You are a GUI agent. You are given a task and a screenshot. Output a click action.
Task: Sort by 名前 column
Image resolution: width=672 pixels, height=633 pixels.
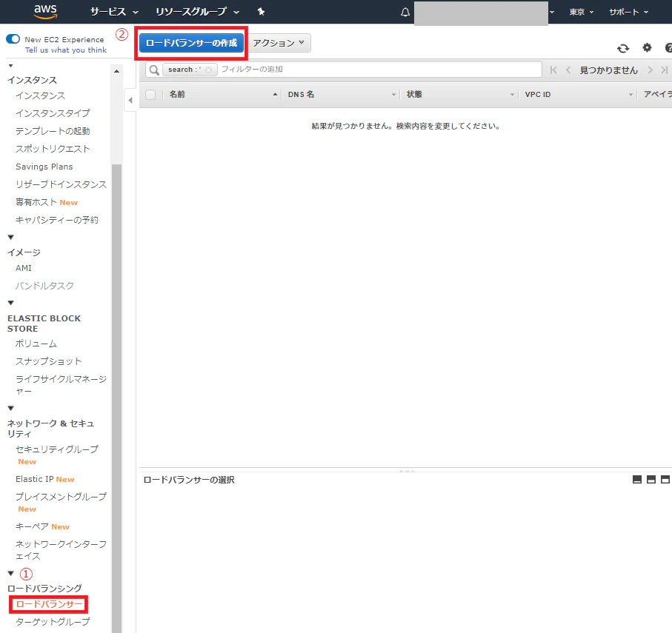(177, 94)
